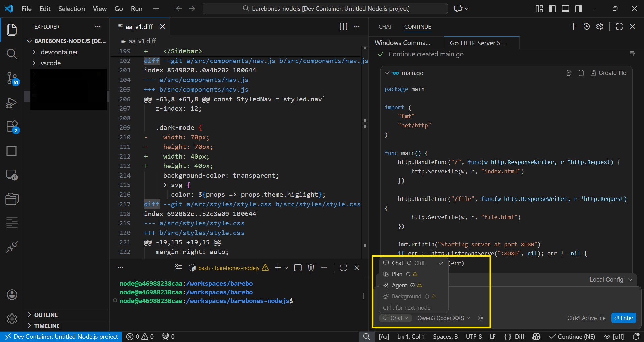This screenshot has width=644, height=342.
Task: Open the Run menu
Action: click(x=137, y=9)
